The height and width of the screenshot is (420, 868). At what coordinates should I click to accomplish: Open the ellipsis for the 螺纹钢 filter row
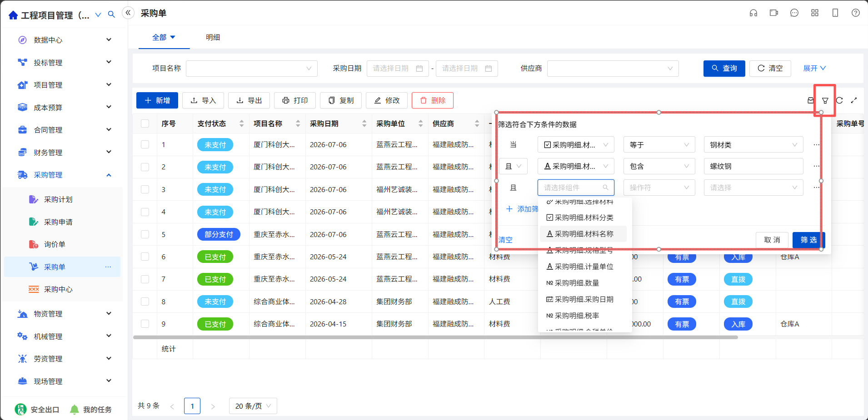click(x=817, y=166)
